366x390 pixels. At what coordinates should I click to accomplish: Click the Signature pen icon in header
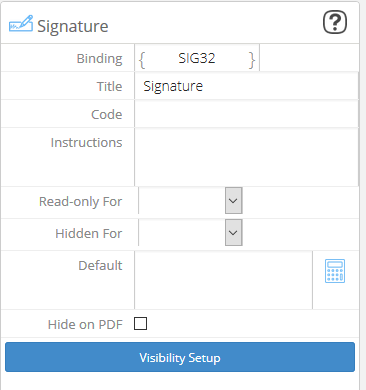(21, 24)
